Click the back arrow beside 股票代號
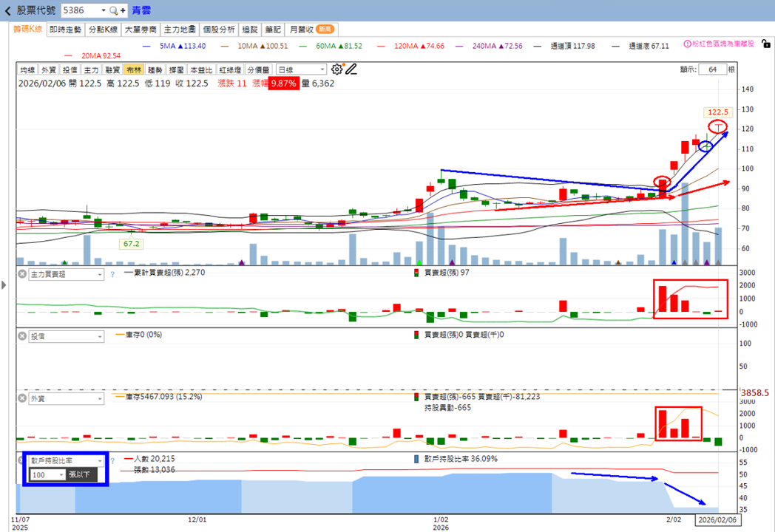Screen dimensions: 775x532 tap(7, 10)
